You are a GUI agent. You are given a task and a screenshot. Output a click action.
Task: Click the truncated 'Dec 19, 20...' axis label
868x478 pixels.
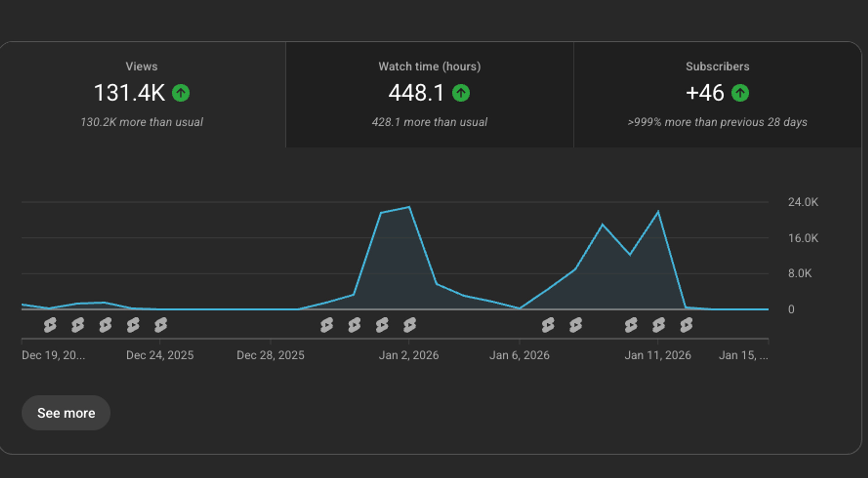coord(54,355)
